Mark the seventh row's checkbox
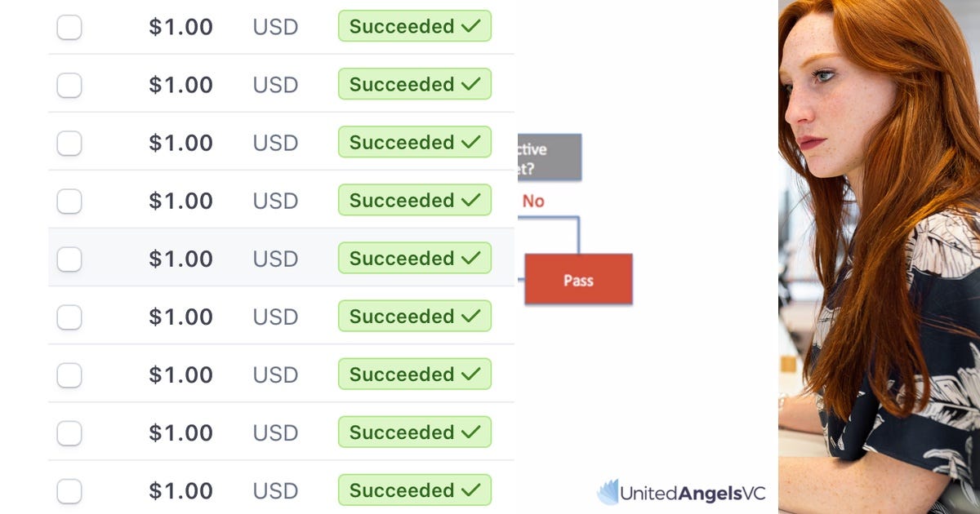 [69, 374]
